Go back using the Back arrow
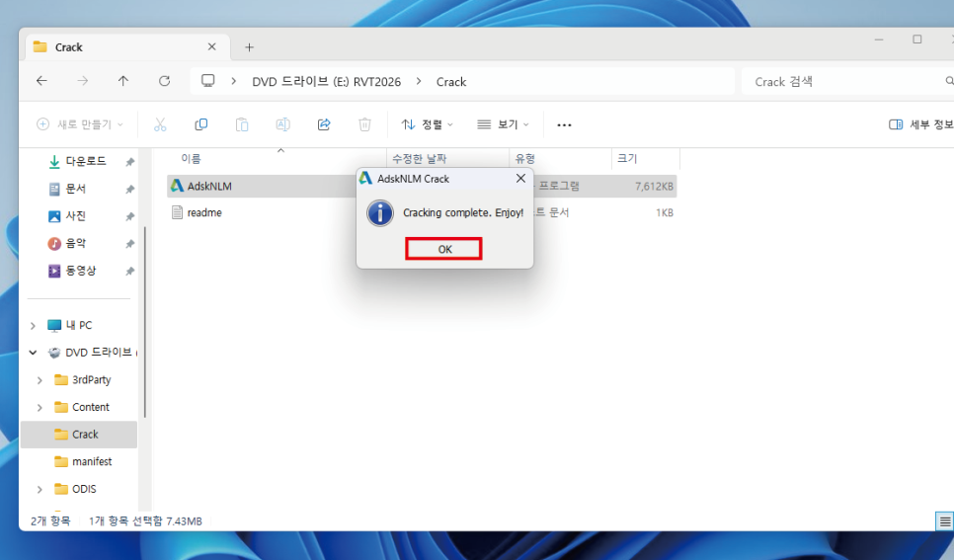Image resolution: width=954 pixels, height=560 pixels. pyautogui.click(x=41, y=81)
